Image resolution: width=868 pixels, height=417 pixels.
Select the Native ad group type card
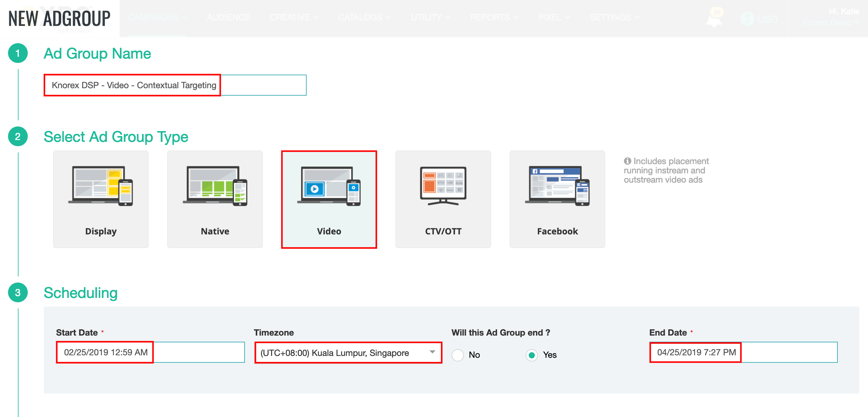tap(215, 199)
